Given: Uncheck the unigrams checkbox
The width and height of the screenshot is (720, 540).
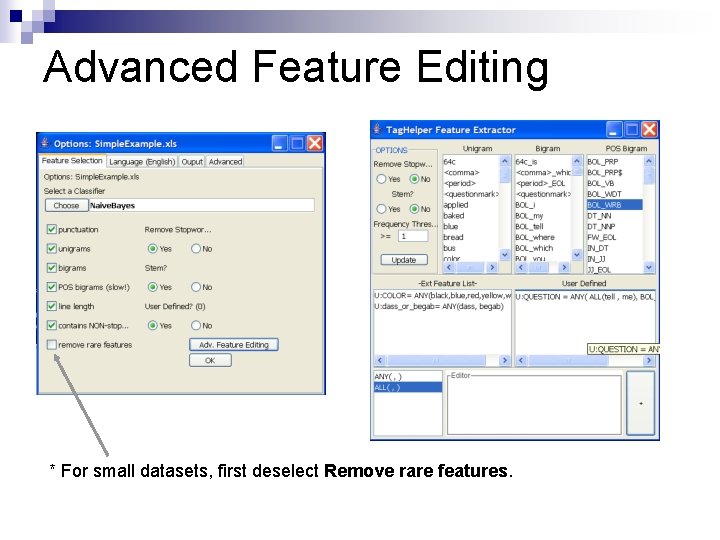Looking at the screenshot, I should tap(51, 248).
